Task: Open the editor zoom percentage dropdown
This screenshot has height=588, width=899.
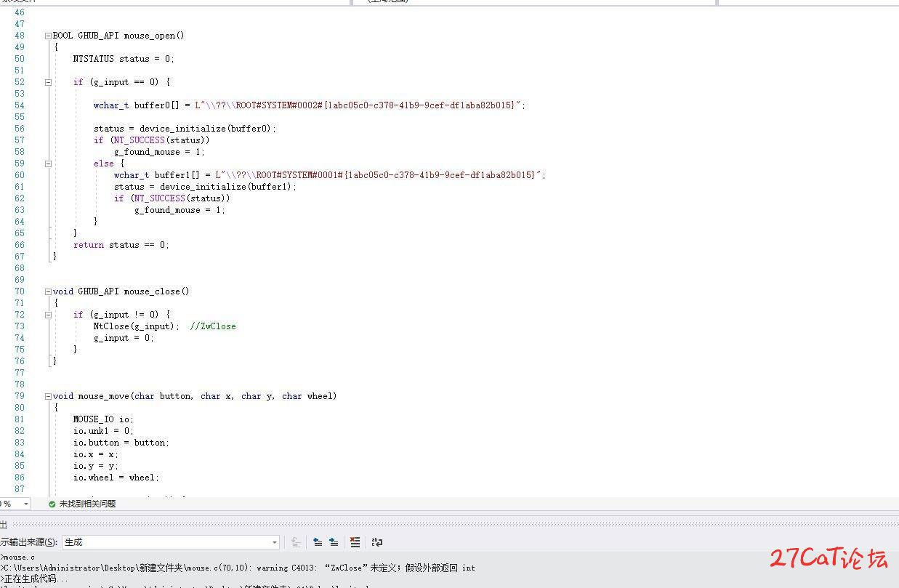Action: pos(26,504)
